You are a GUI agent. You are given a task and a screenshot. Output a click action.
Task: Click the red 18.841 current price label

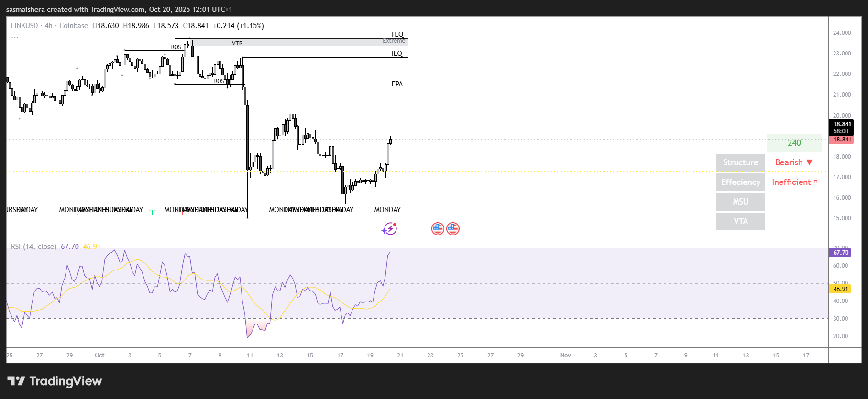[843, 139]
